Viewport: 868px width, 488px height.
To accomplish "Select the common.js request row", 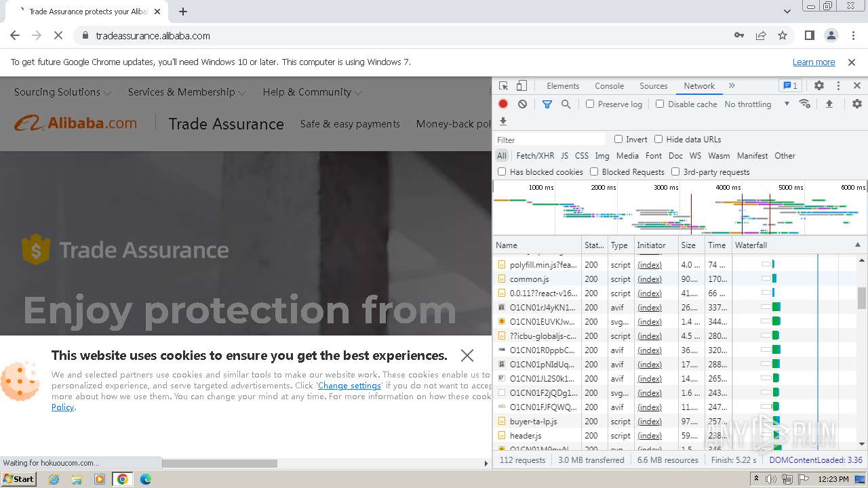I will coord(679,279).
